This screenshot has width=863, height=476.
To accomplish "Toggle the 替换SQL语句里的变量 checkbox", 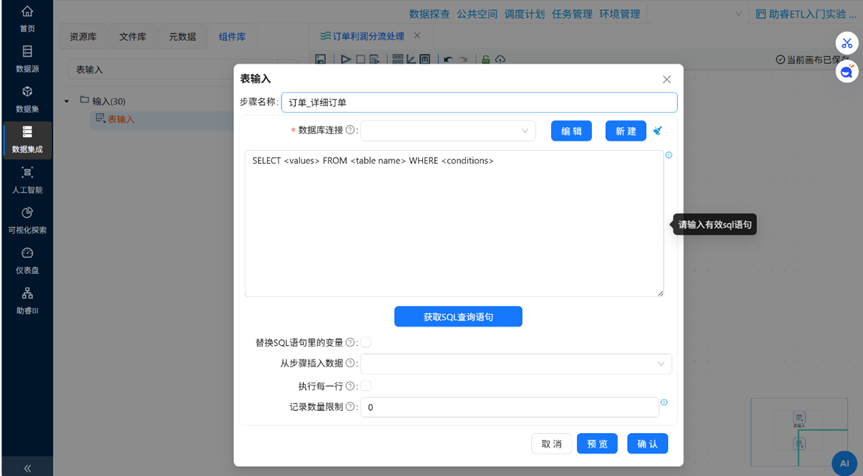I will coord(366,342).
